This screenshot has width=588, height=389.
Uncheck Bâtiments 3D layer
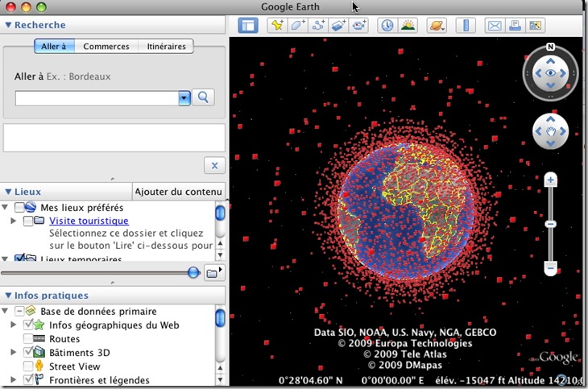pyautogui.click(x=28, y=352)
